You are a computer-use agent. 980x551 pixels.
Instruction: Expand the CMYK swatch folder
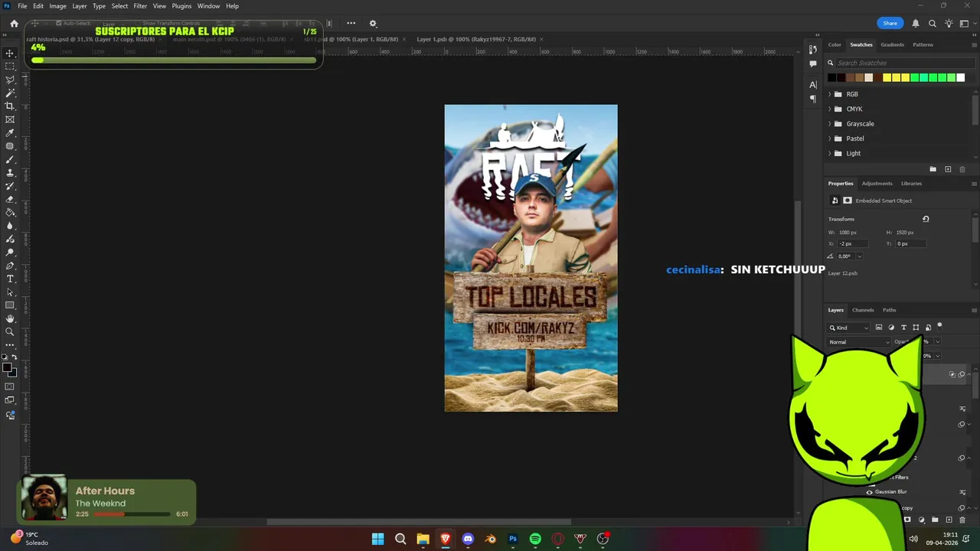coord(830,109)
